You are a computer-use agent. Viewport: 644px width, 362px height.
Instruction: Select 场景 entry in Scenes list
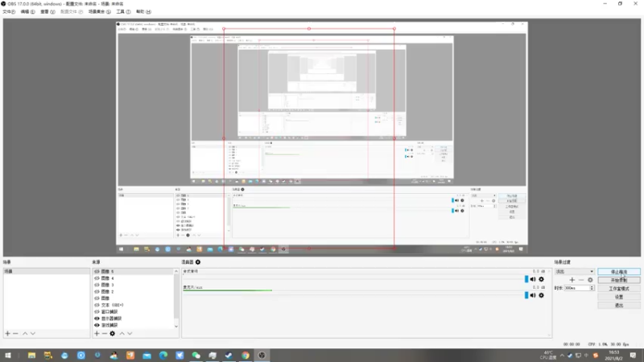(x=47, y=272)
